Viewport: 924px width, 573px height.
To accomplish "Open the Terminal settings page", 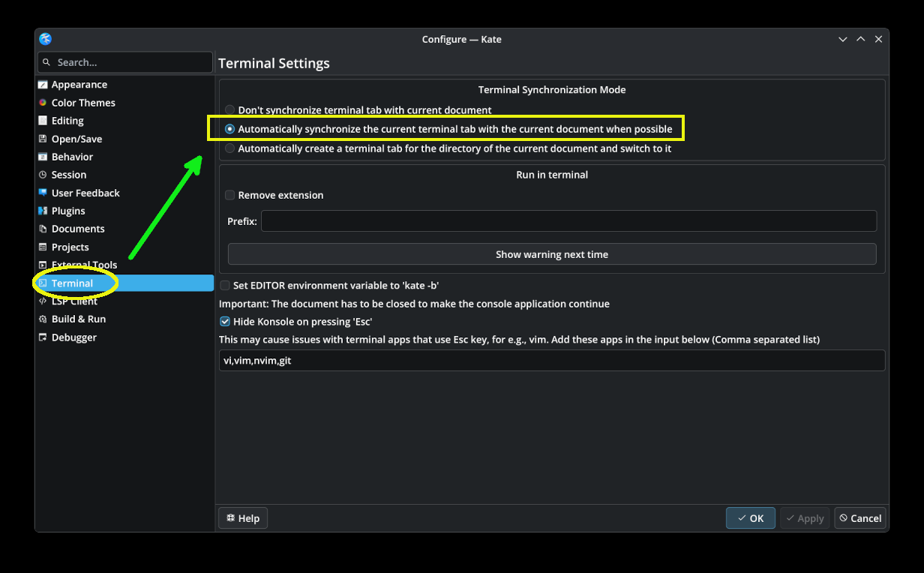I will point(125,283).
